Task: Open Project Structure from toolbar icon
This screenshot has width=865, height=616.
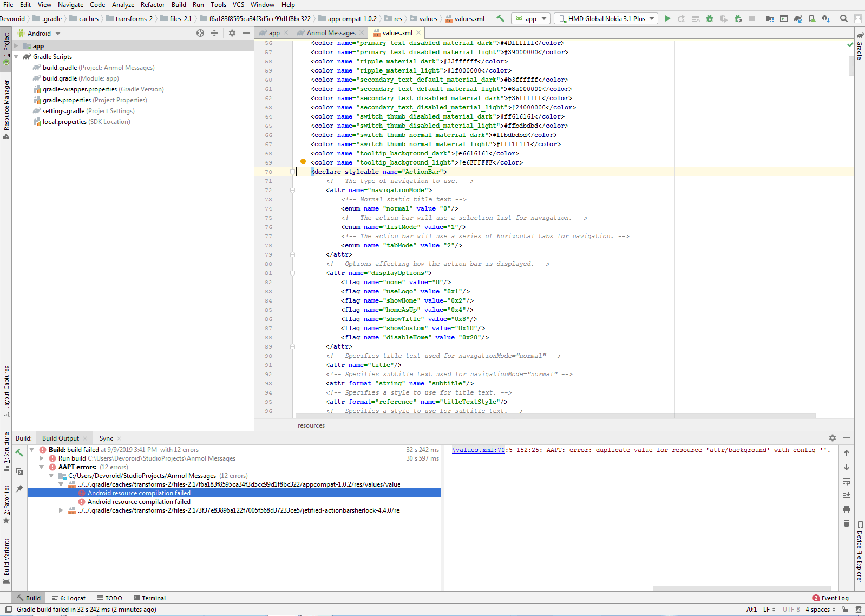Action: (x=770, y=18)
